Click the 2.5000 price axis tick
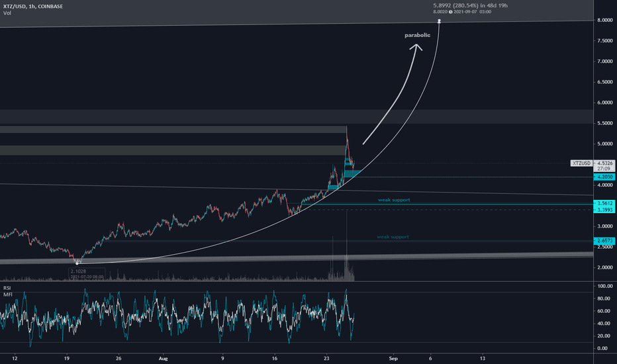The image size is (617, 364). tap(605, 247)
